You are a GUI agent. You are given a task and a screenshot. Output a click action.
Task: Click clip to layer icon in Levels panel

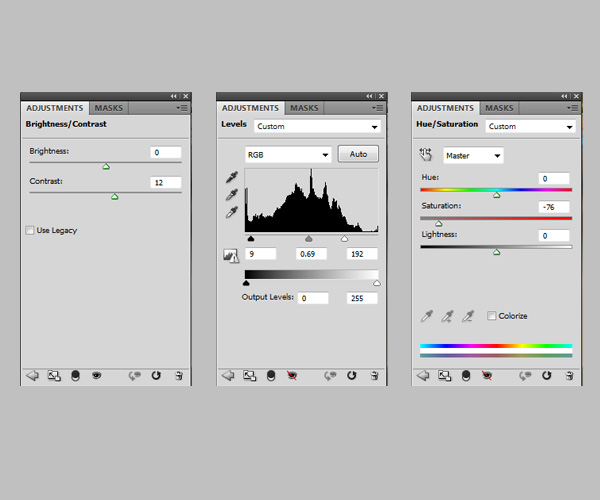(x=271, y=376)
